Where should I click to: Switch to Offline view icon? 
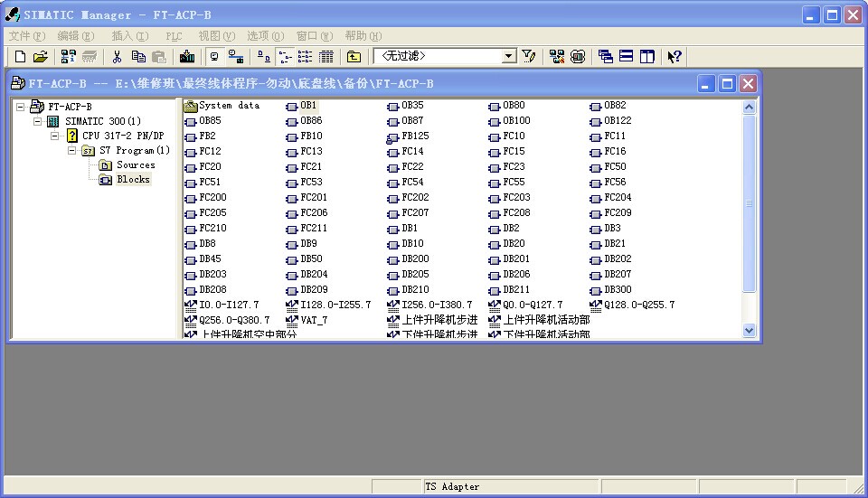[x=214, y=56]
